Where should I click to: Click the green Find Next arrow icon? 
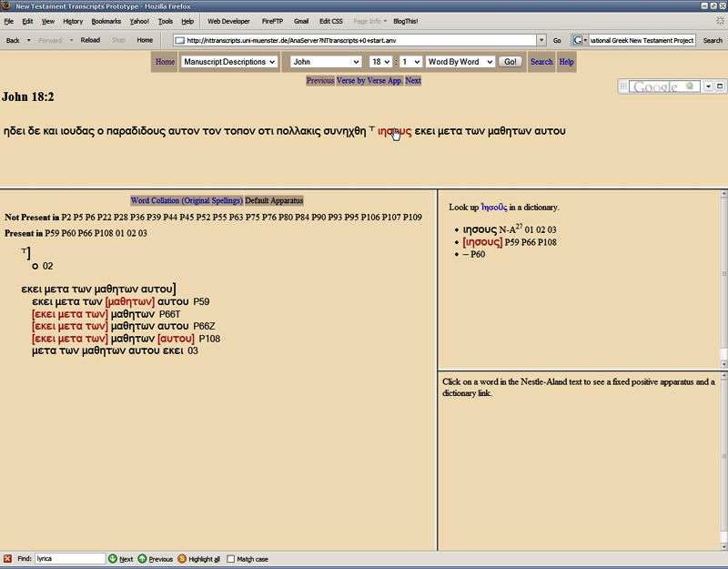[113, 559]
